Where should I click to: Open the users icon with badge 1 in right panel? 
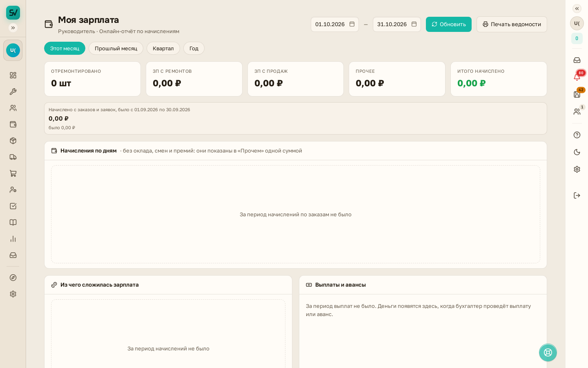(x=577, y=111)
